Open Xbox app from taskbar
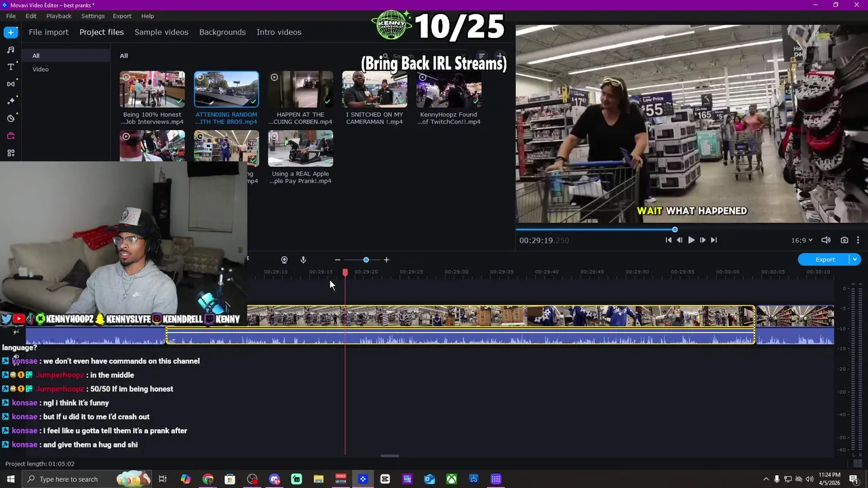The image size is (868, 488). (451, 479)
